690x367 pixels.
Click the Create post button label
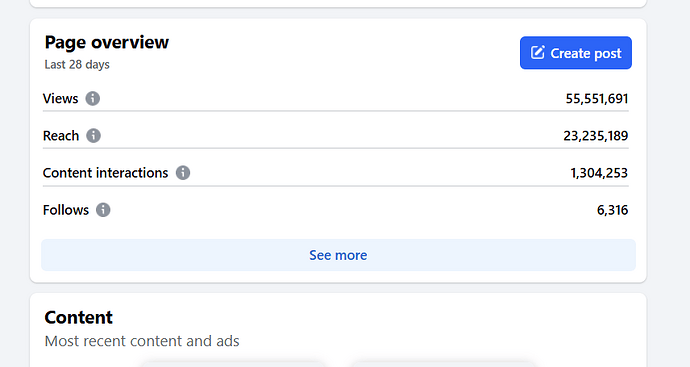click(586, 53)
